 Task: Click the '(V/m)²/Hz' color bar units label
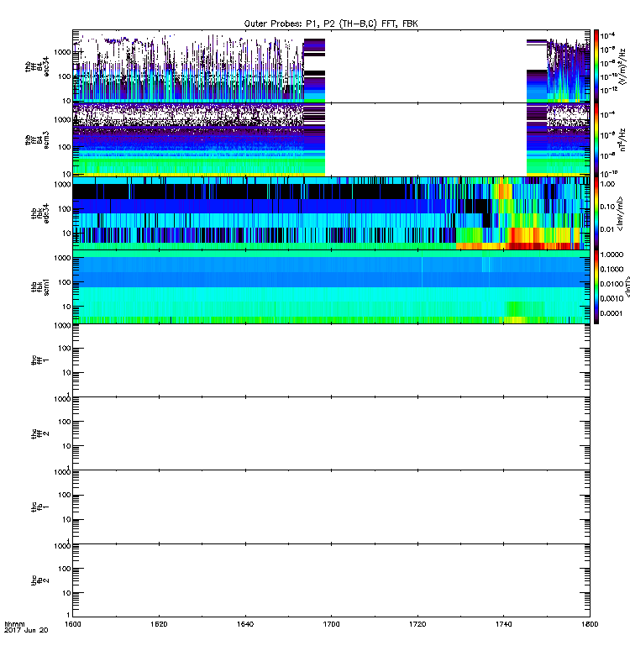point(623,66)
